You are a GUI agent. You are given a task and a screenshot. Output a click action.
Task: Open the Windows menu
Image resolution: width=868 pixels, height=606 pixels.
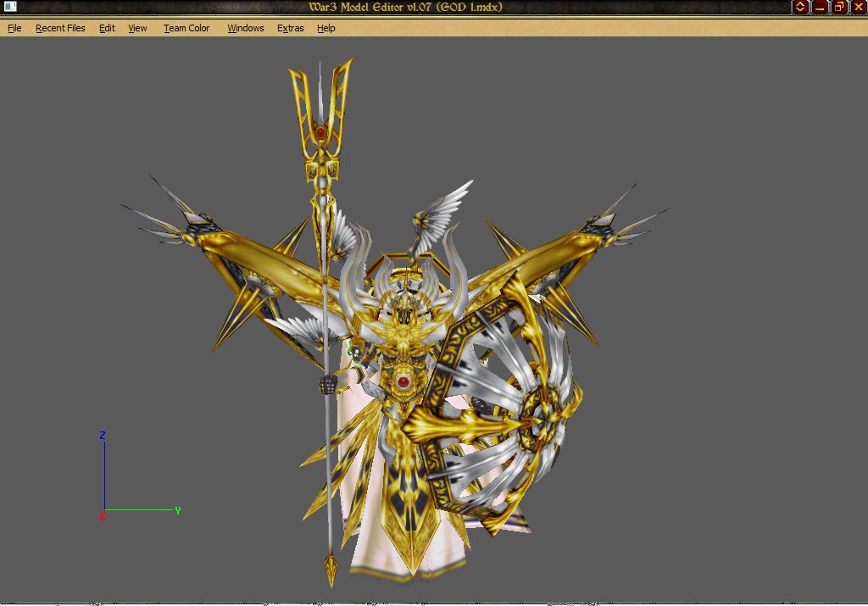(x=245, y=28)
